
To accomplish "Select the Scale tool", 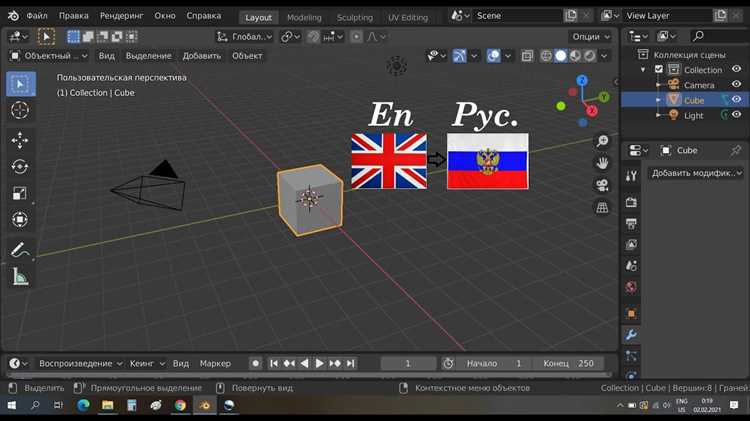I will pyautogui.click(x=20, y=193).
